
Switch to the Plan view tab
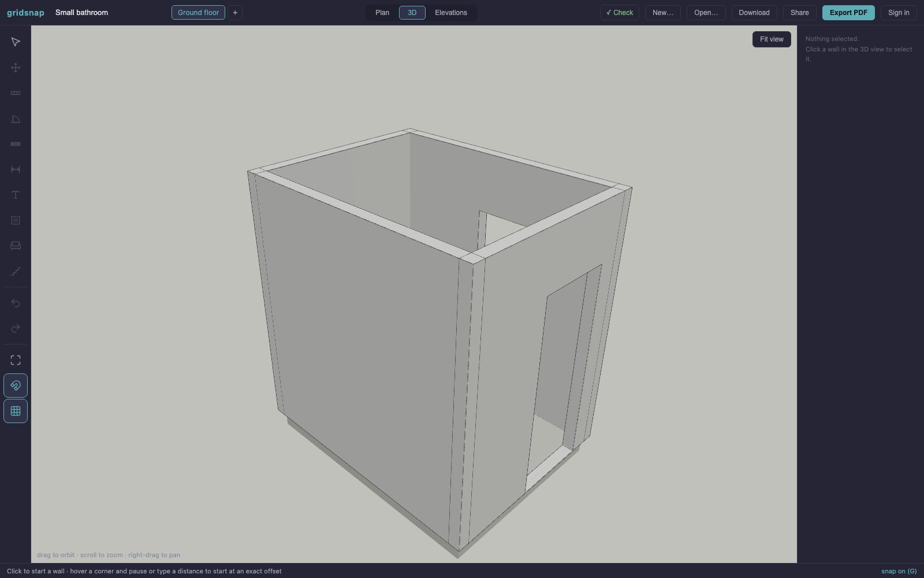pos(382,13)
